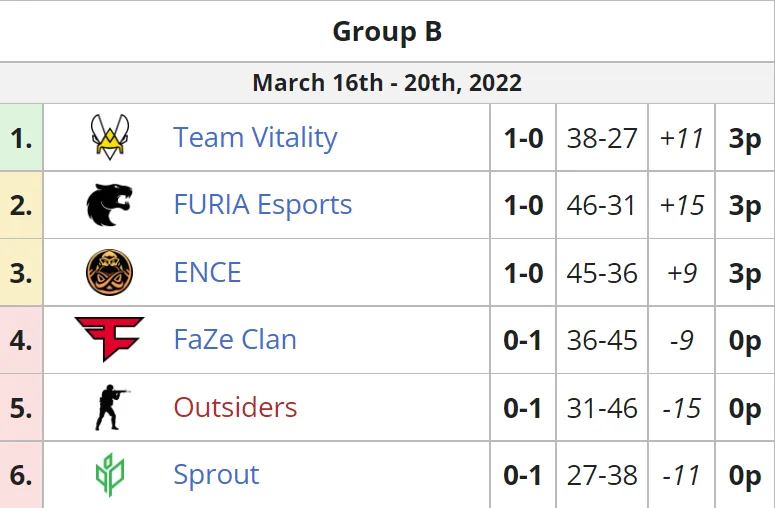
Task: Select Team Vitality's 1-0 match record
Action: (x=523, y=137)
